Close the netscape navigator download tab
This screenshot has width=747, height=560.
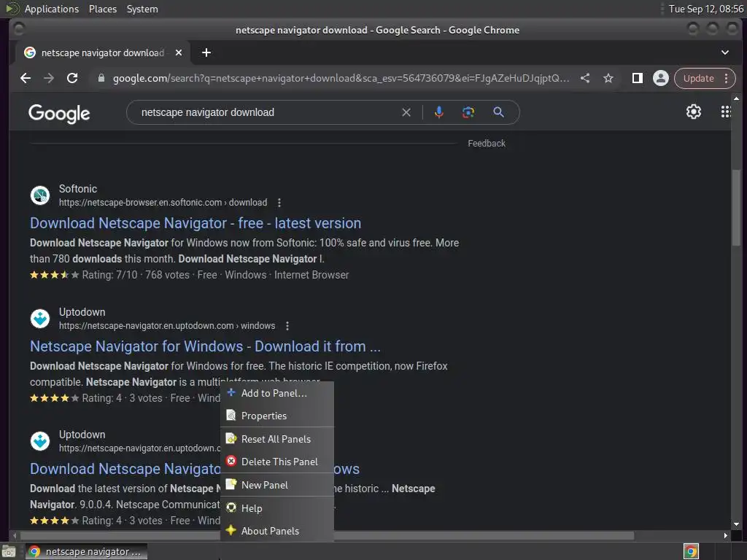[x=179, y=52]
